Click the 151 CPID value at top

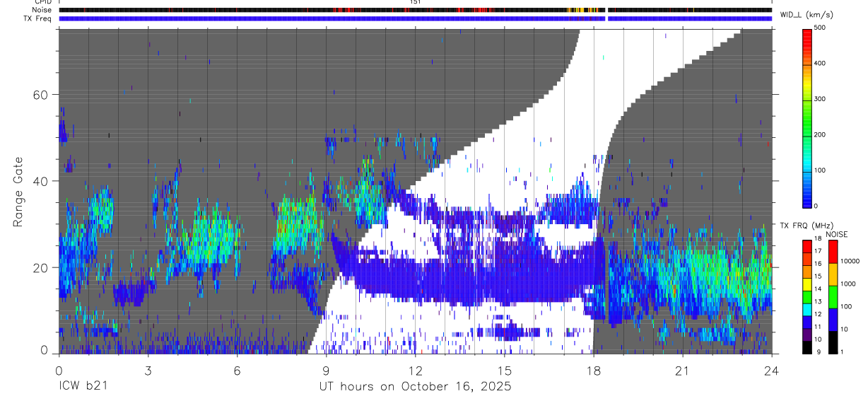pos(416,2)
